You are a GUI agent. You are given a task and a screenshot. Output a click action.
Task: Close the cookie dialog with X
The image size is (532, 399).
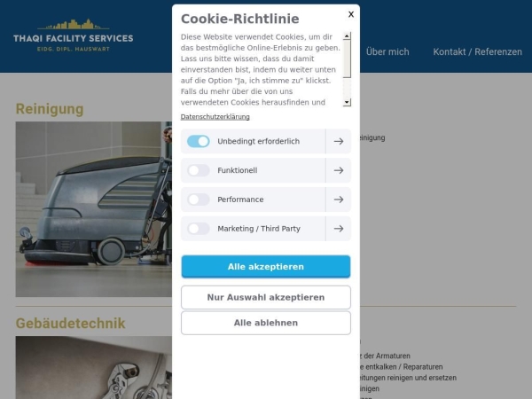click(351, 14)
